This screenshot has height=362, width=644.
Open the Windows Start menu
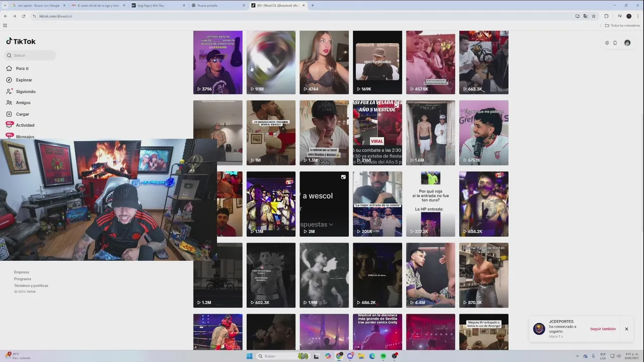point(249,356)
